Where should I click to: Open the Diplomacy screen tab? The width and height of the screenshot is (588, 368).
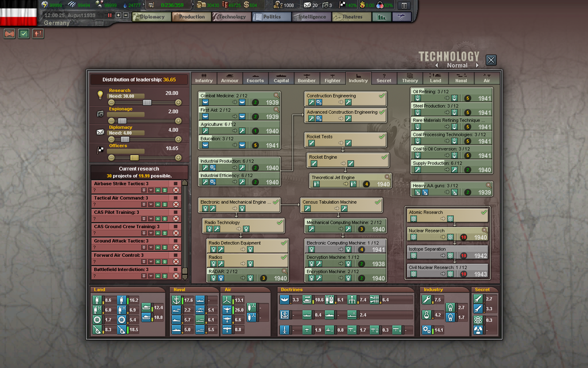(x=152, y=17)
